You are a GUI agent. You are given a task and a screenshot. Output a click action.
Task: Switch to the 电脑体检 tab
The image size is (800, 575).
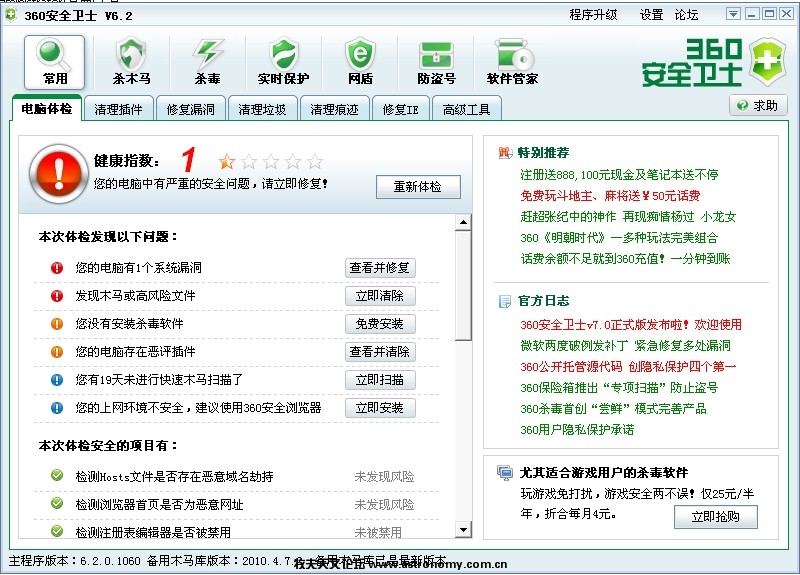click(x=46, y=108)
